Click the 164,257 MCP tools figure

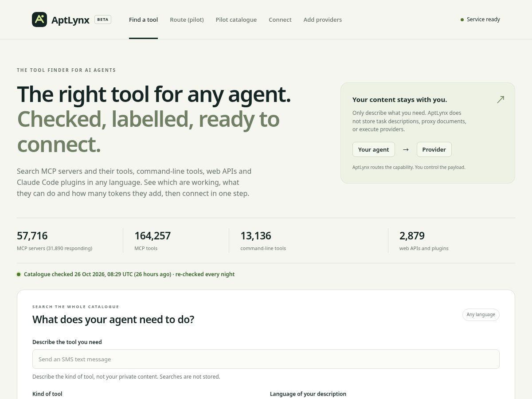[x=153, y=235]
